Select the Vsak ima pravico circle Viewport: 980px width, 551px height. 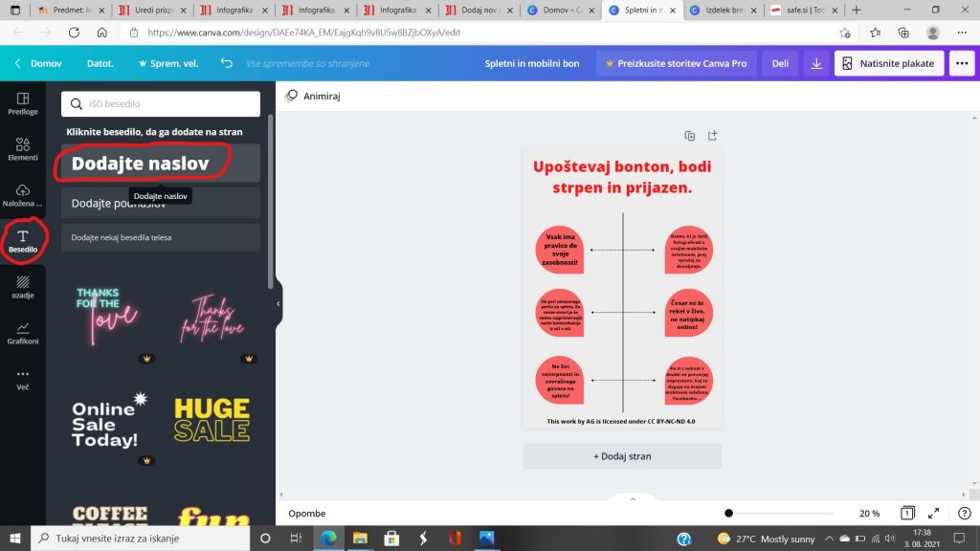pos(559,250)
